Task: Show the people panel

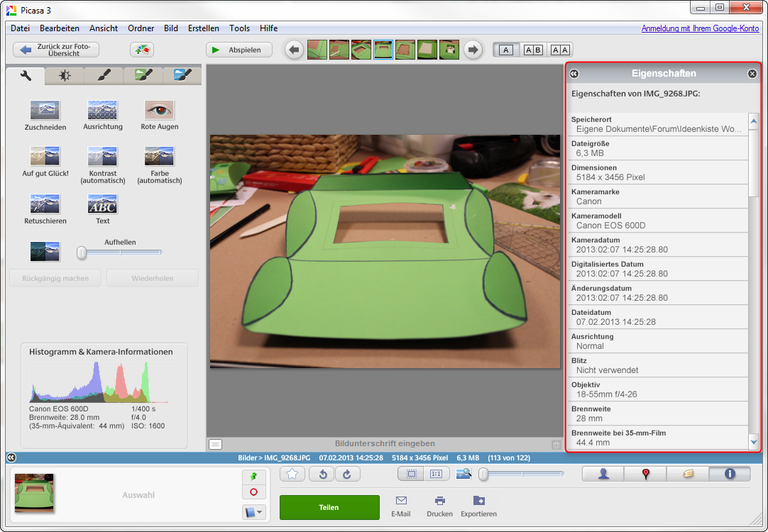Action: [x=603, y=475]
